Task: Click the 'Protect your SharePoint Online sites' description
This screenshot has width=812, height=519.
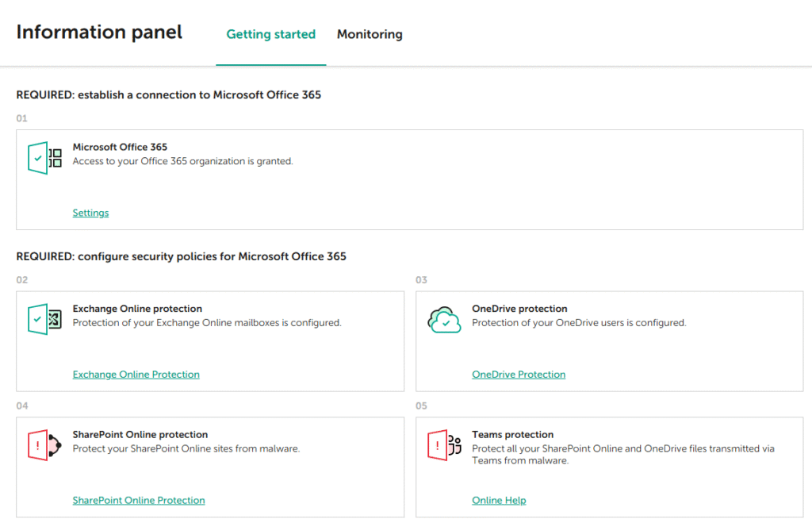Action: [186, 448]
